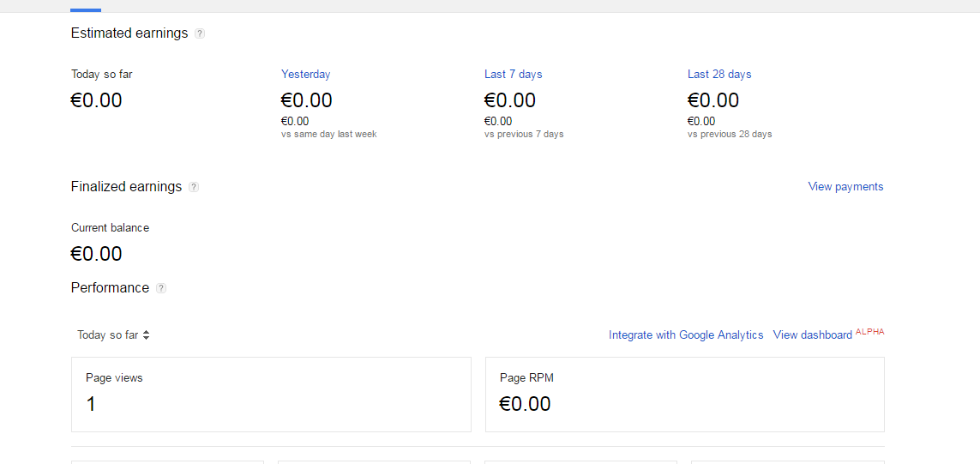Open the View dashboard link
This screenshot has height=464, width=980.
coord(812,335)
